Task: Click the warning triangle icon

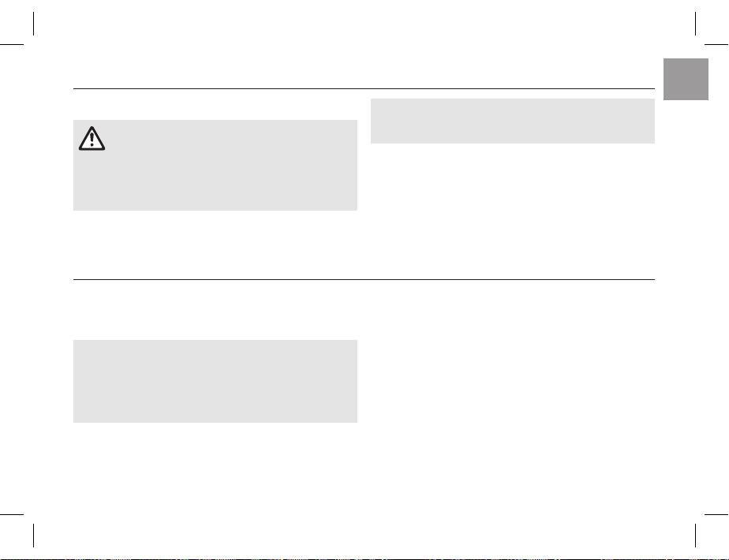Action: 92,140
